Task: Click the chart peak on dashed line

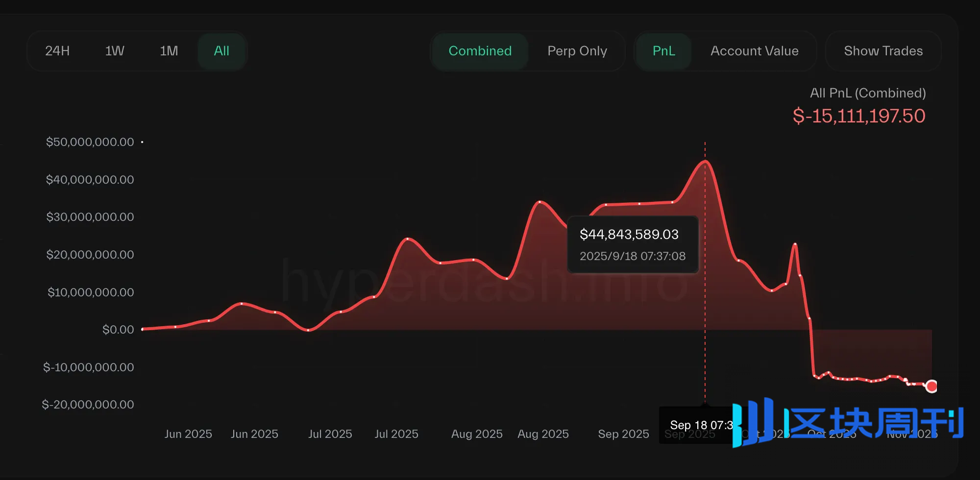Action: click(x=705, y=161)
